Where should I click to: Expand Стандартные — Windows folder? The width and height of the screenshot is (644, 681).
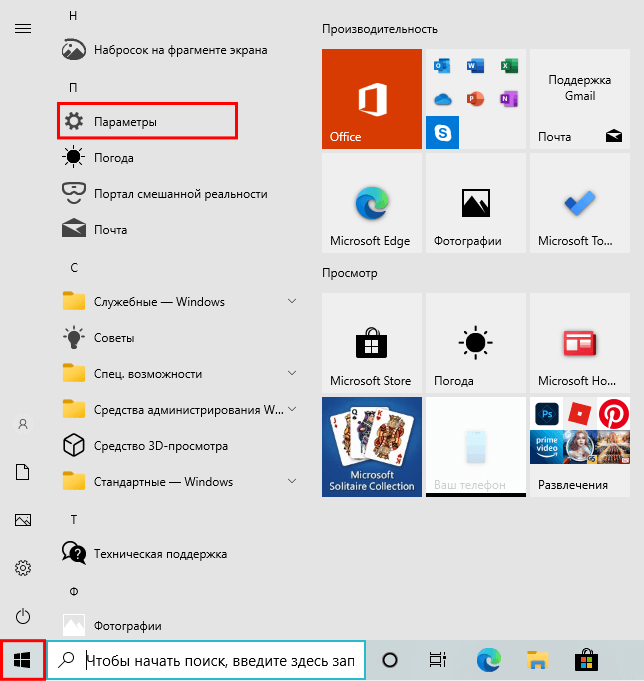point(180,482)
